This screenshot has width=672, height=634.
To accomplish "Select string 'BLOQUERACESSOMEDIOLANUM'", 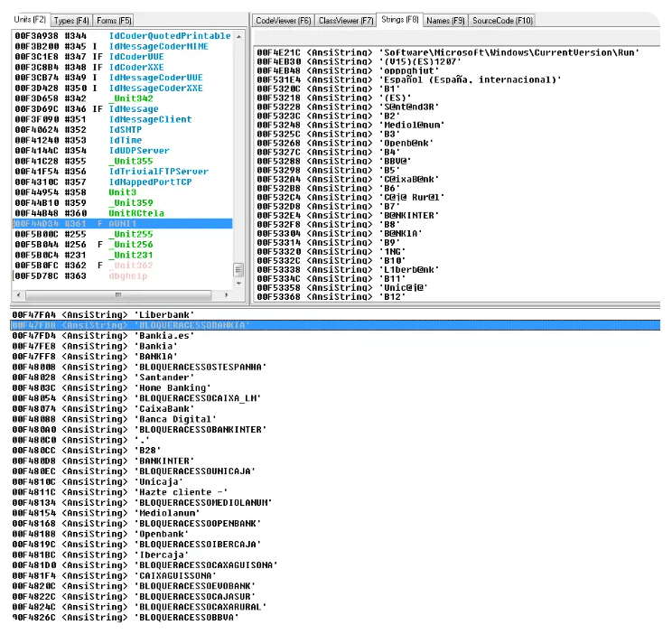I will 203,502.
